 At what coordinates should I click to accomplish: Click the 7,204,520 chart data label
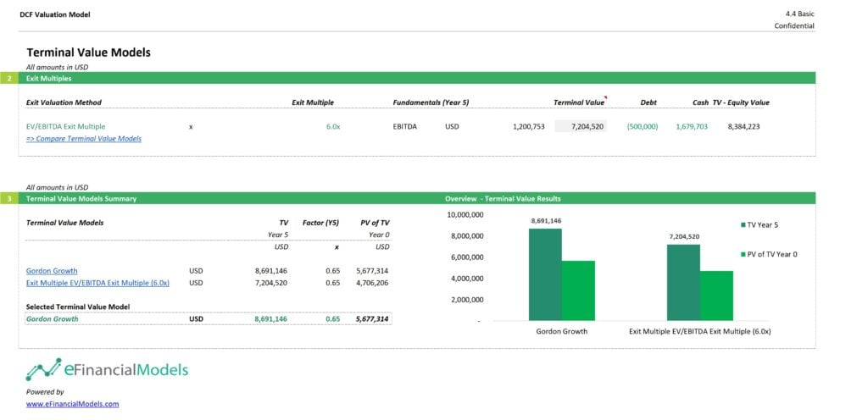[x=684, y=236]
